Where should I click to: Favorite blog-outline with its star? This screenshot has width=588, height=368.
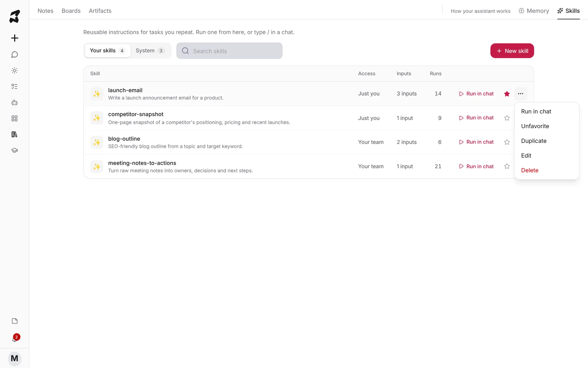pyautogui.click(x=507, y=142)
